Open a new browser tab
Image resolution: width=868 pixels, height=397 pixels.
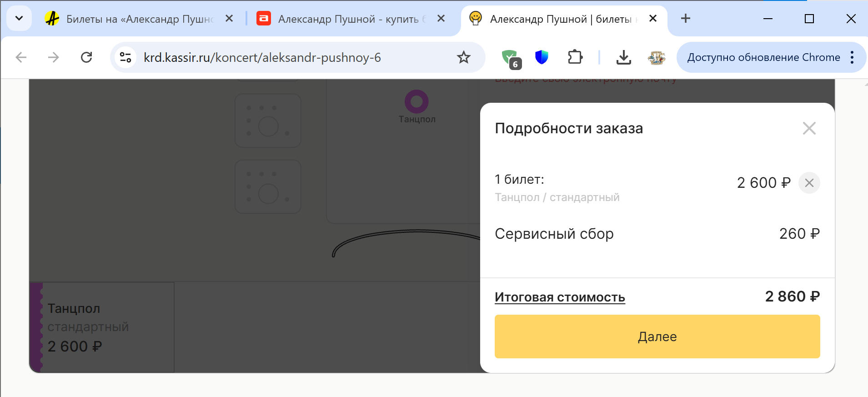685,19
